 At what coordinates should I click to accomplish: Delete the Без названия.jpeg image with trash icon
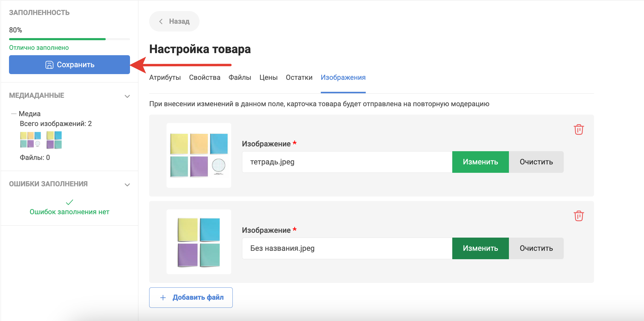click(578, 216)
